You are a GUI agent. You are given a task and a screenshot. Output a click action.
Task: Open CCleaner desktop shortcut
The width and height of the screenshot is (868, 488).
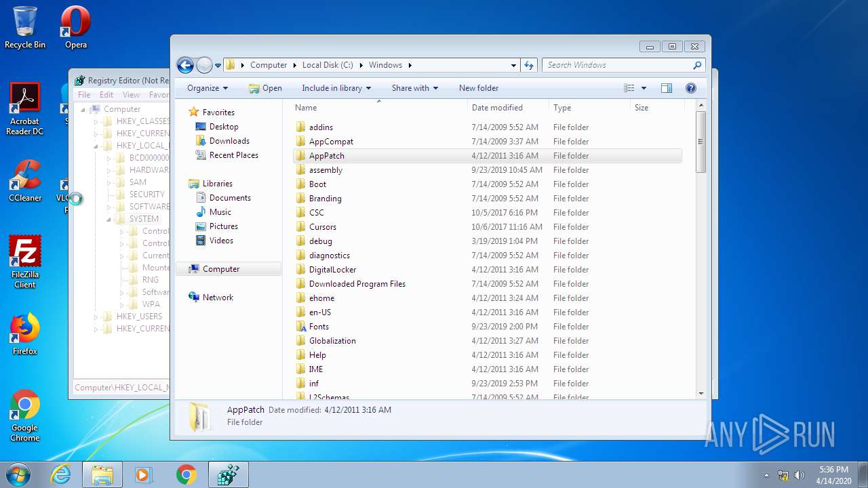point(25,181)
